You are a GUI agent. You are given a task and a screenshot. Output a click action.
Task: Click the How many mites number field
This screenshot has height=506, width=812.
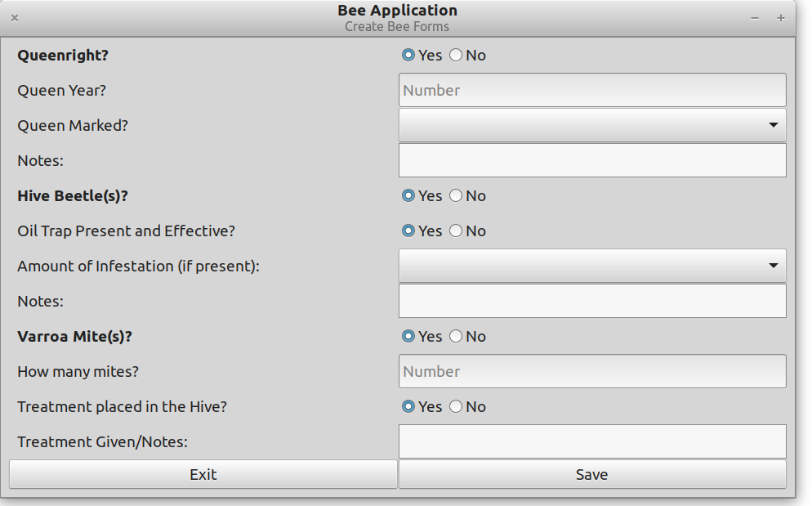point(591,371)
